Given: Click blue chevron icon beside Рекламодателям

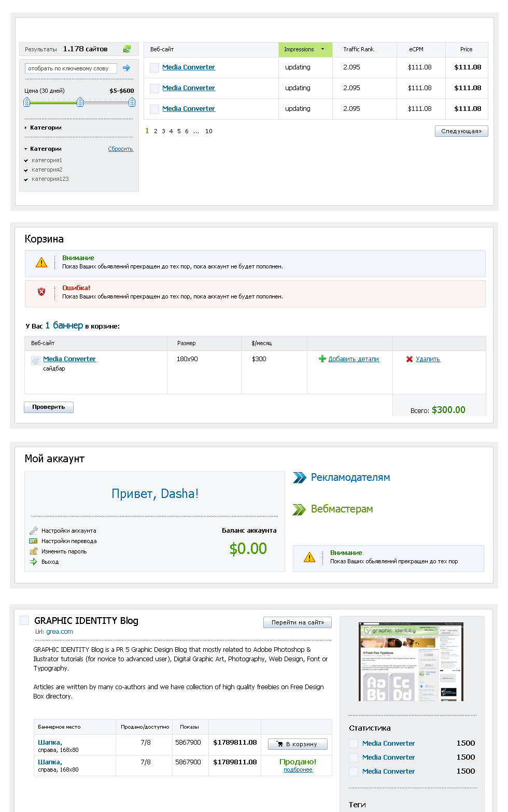Looking at the screenshot, I should 300,477.
